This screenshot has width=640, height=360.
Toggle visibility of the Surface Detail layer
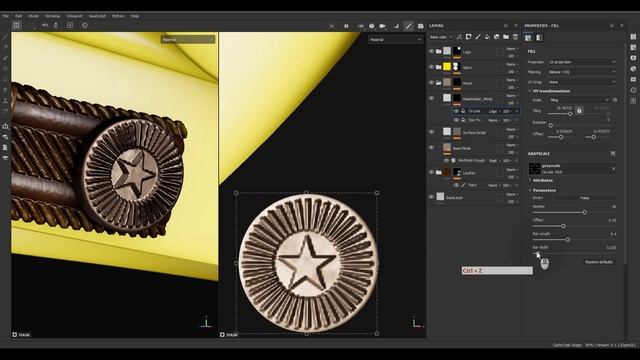(431, 132)
